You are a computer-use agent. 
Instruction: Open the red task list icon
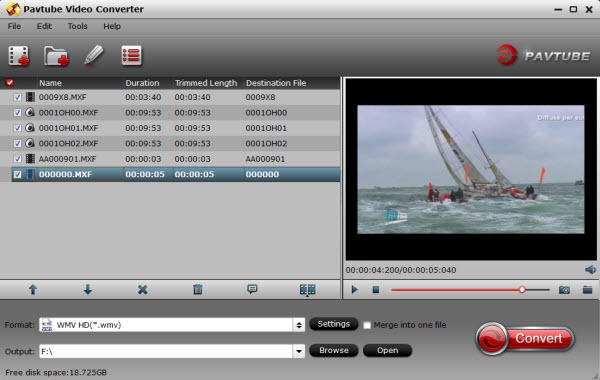tap(131, 56)
